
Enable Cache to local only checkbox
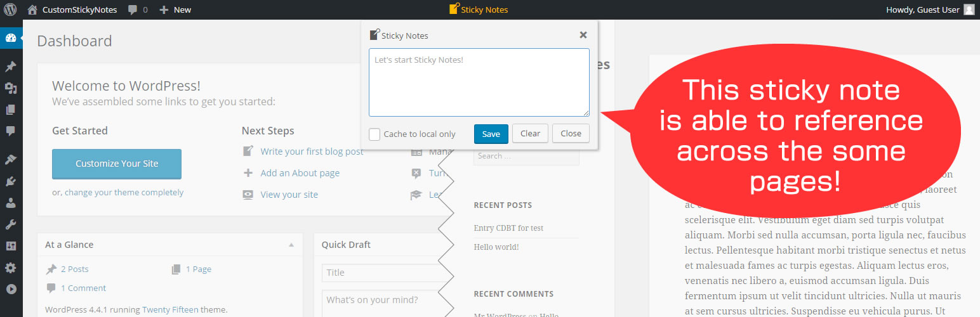(x=374, y=134)
